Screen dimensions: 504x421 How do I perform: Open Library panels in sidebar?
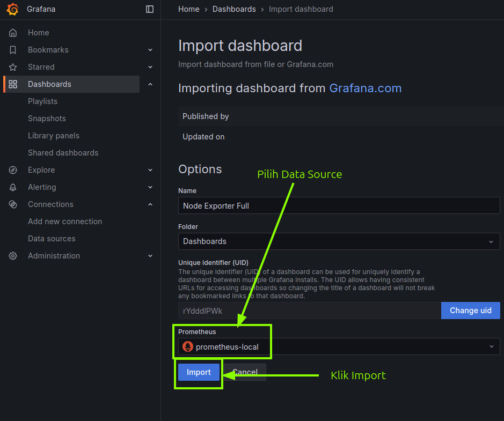coord(54,136)
